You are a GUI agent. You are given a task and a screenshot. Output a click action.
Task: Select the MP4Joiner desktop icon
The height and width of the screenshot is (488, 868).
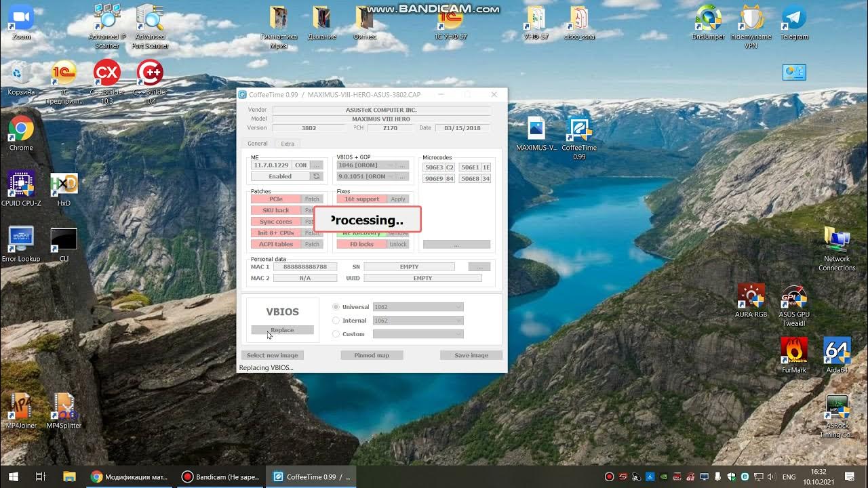pos(21,411)
